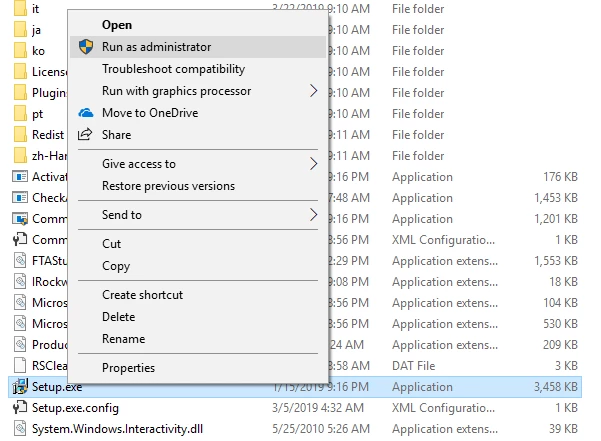Choose Move to OneDrive
The width and height of the screenshot is (601, 441).
pos(198,113)
